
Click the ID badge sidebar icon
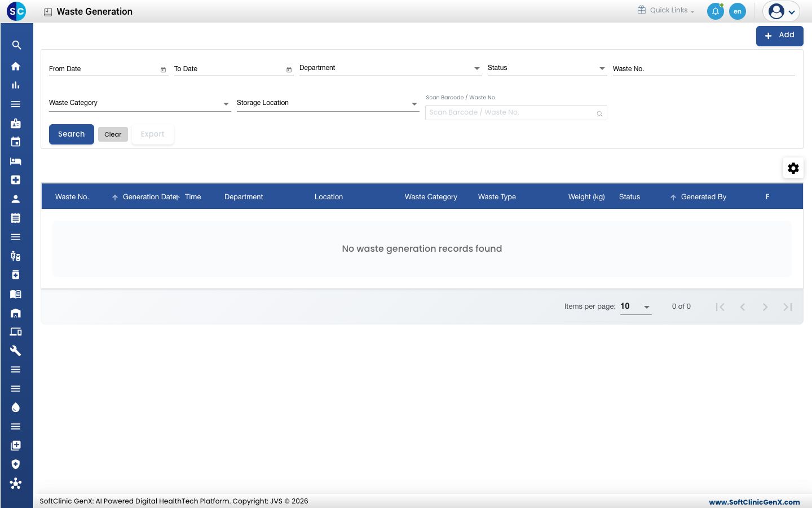click(x=16, y=123)
